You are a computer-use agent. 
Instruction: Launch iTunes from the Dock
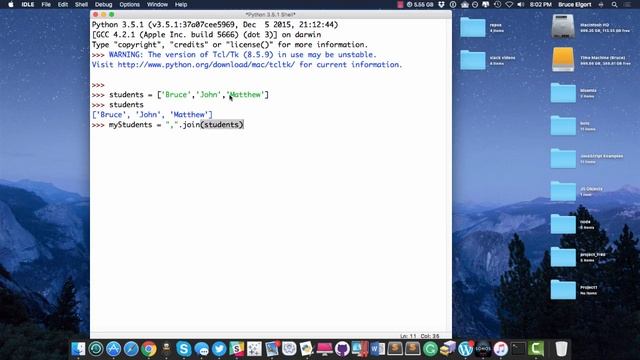pyautogui.click(x=501, y=349)
